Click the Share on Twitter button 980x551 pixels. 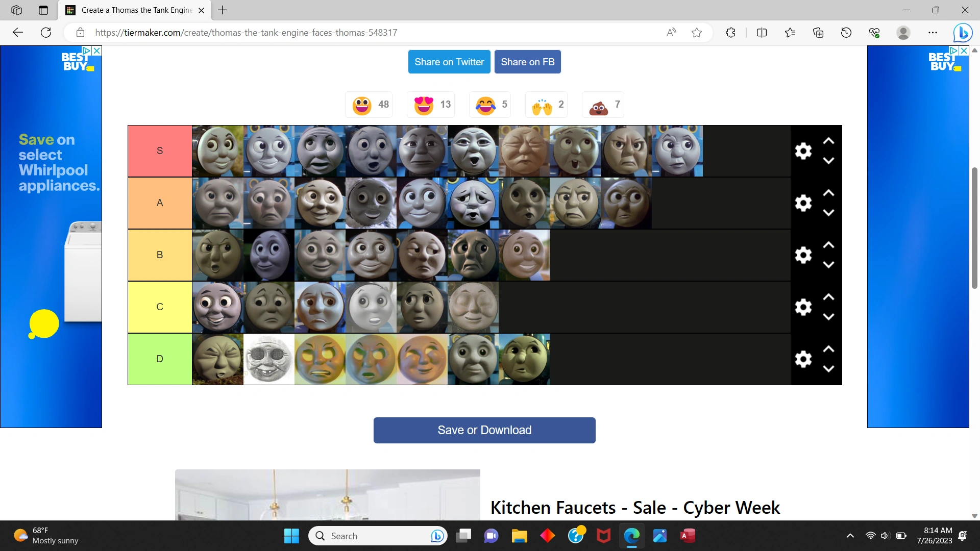(x=449, y=62)
